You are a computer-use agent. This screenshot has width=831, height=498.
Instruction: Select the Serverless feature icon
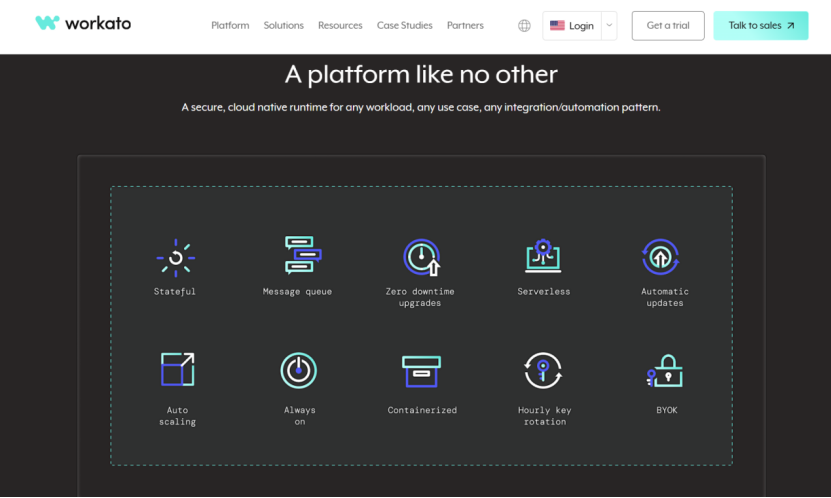click(543, 256)
